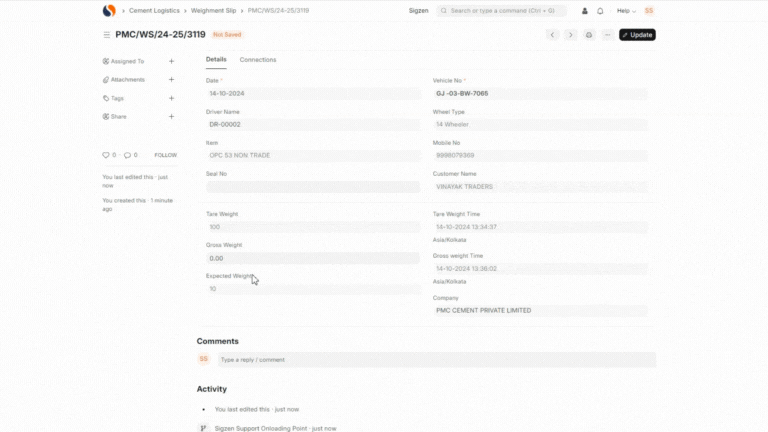Click the Sigzen logo home icon
Image resolution: width=768 pixels, height=432 pixels.
tap(109, 11)
